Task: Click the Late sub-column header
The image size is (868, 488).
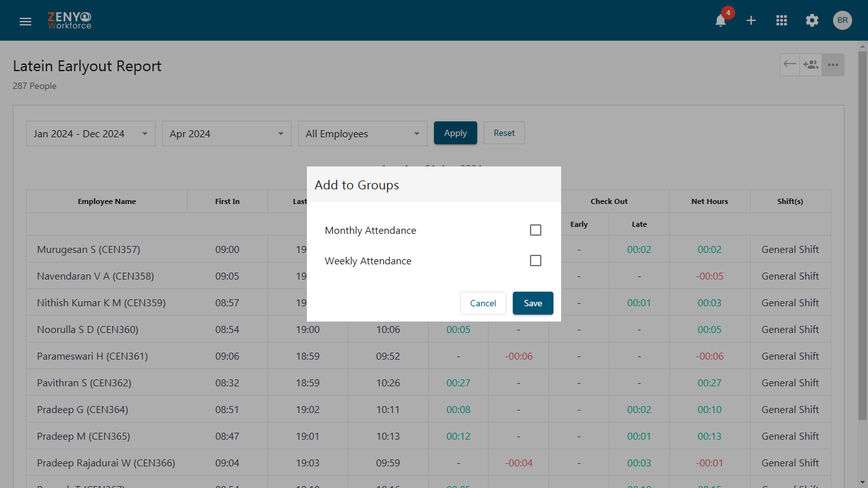Action: 639,224
